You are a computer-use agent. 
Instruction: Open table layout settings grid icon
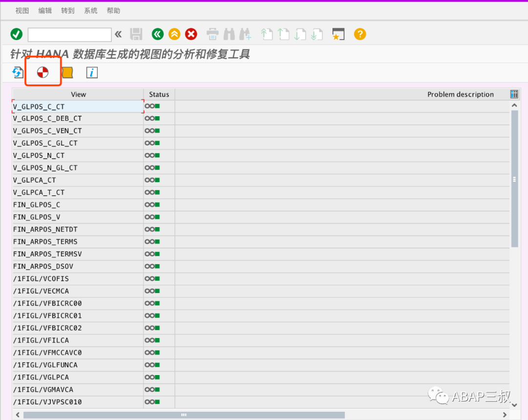[x=514, y=94]
